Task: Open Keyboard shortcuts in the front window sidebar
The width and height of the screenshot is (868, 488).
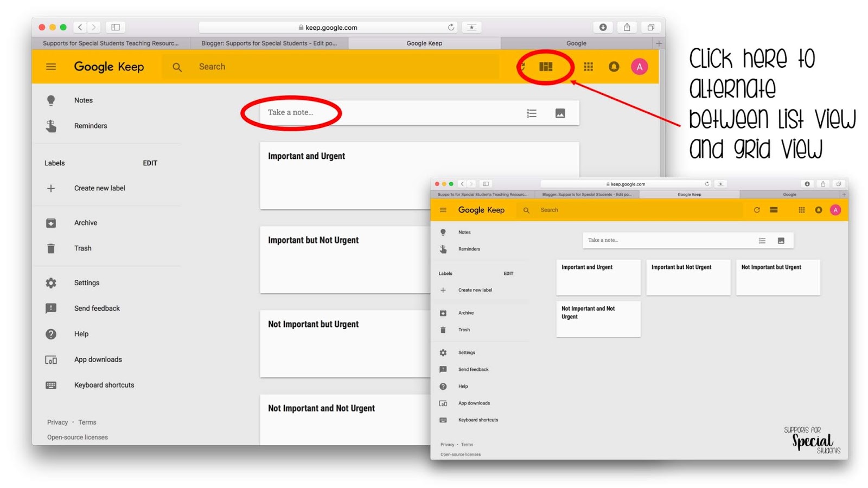Action: pyautogui.click(x=478, y=420)
